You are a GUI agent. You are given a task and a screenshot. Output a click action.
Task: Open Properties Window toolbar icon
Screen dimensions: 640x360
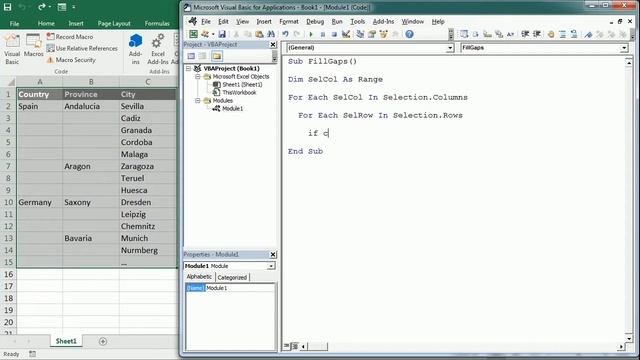click(372, 34)
